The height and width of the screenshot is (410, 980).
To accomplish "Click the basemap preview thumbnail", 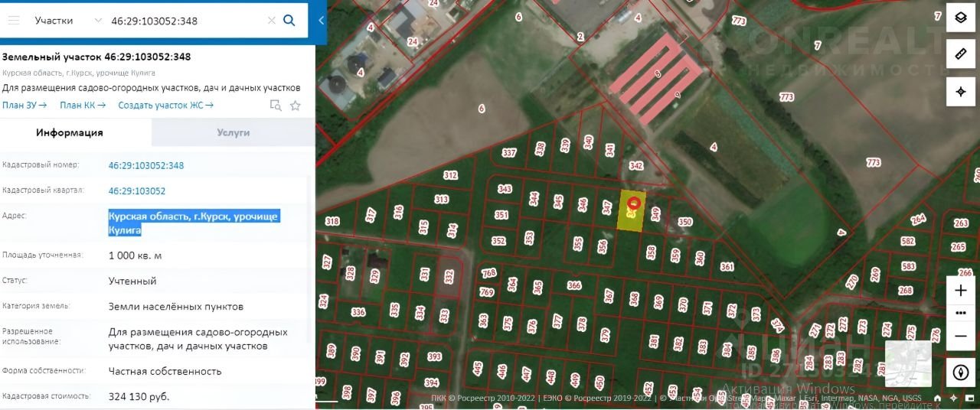I will (908, 363).
